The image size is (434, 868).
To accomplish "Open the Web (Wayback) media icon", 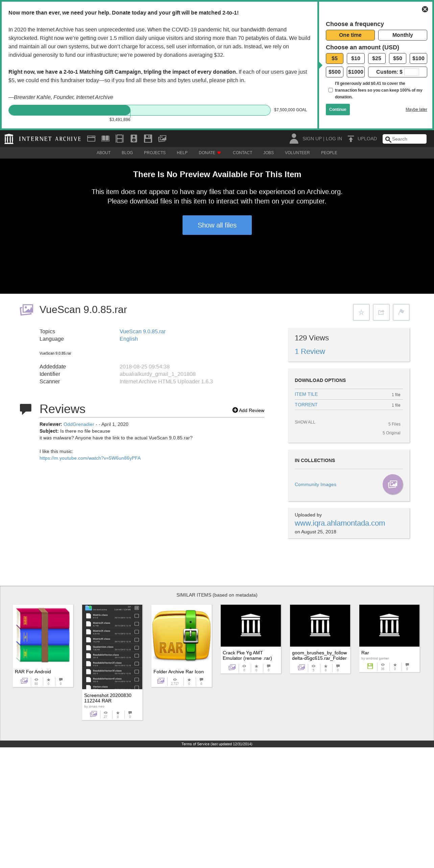I will (91, 139).
